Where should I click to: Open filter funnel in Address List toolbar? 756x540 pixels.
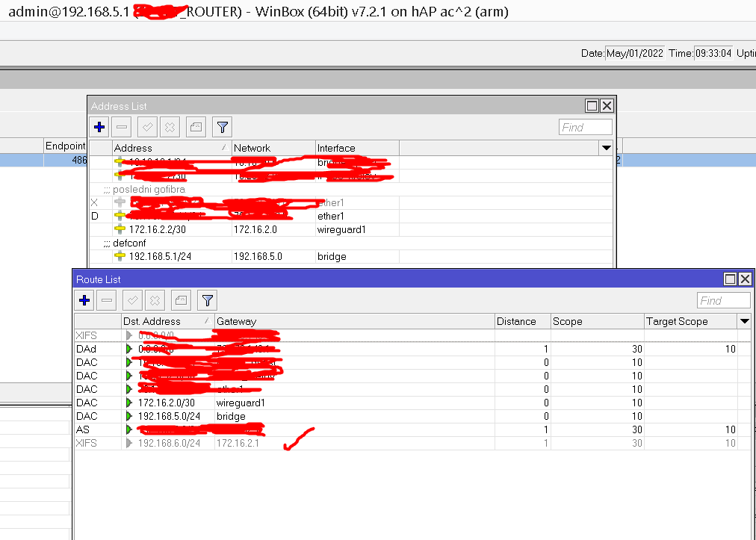[223, 127]
